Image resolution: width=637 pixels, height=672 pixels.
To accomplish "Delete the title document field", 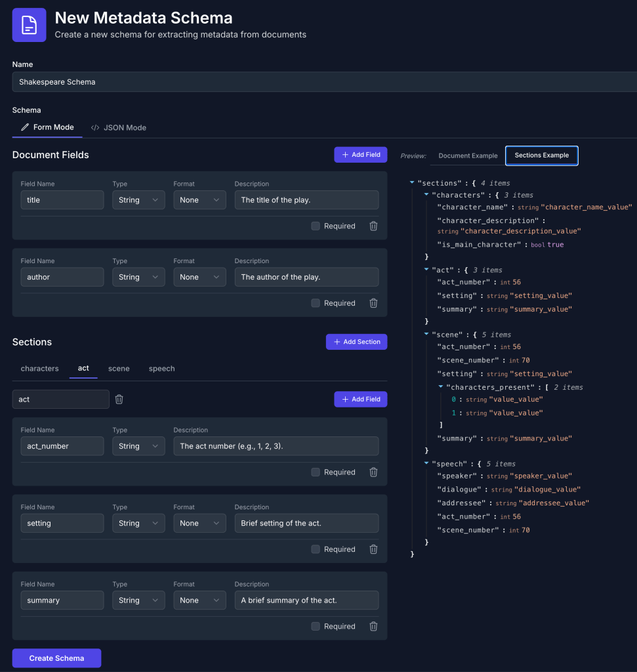I will click(373, 226).
